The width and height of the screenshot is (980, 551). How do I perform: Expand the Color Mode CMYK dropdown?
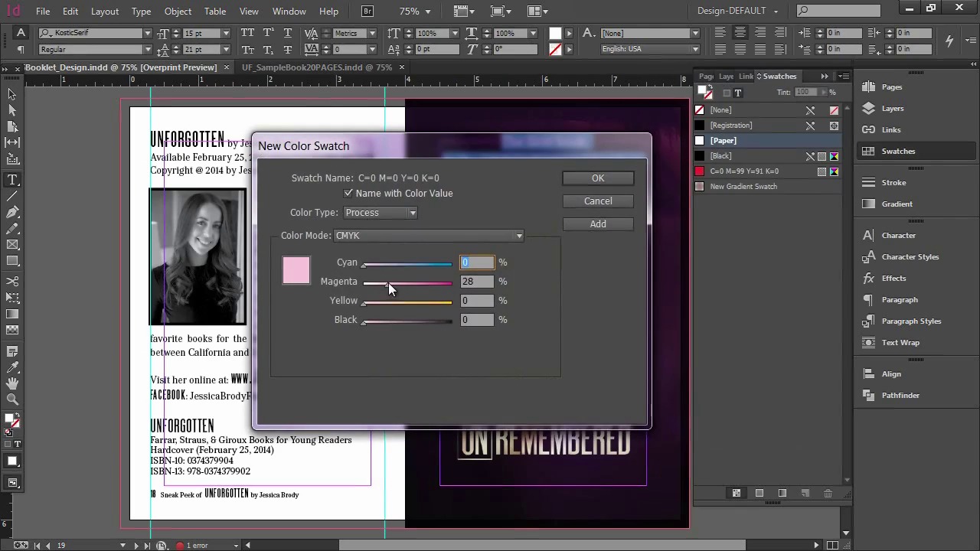pyautogui.click(x=429, y=236)
